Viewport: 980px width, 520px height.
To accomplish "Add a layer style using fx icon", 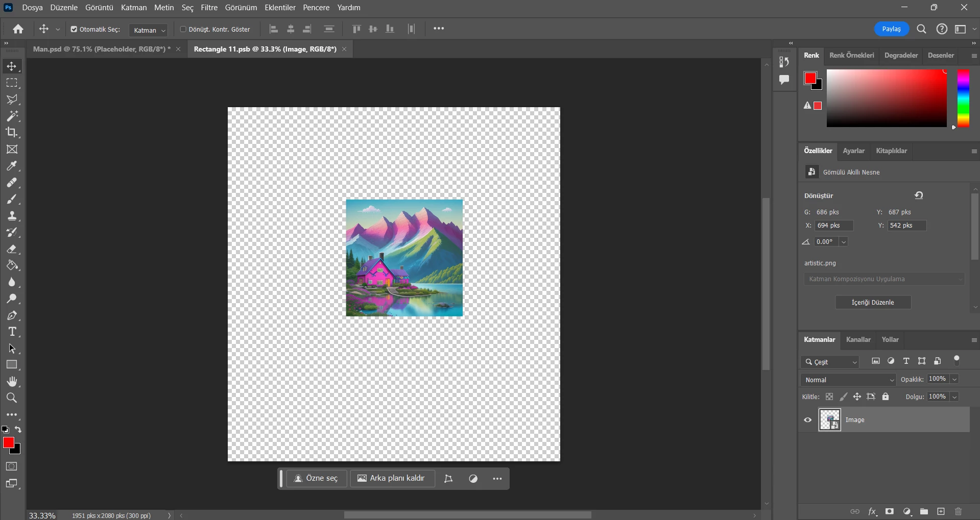I will pos(872,511).
